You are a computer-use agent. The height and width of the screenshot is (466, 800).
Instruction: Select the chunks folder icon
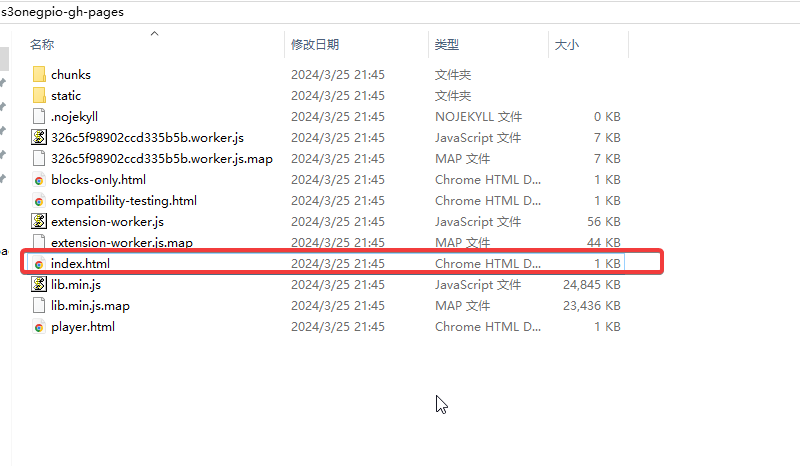[39, 75]
